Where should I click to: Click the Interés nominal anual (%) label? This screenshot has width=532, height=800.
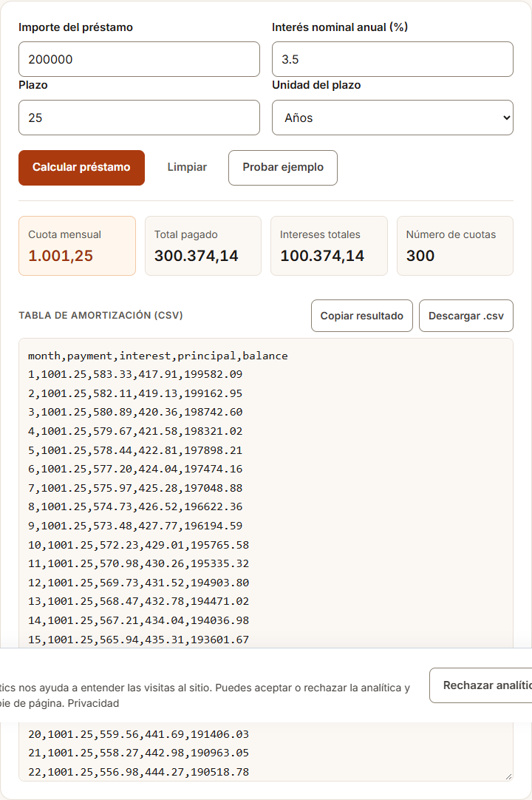pos(340,27)
